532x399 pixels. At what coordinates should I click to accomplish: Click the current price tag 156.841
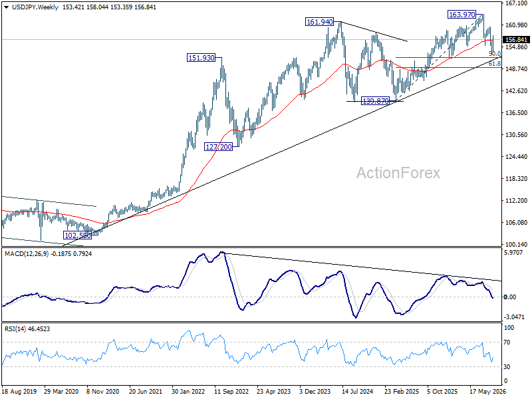click(x=516, y=40)
